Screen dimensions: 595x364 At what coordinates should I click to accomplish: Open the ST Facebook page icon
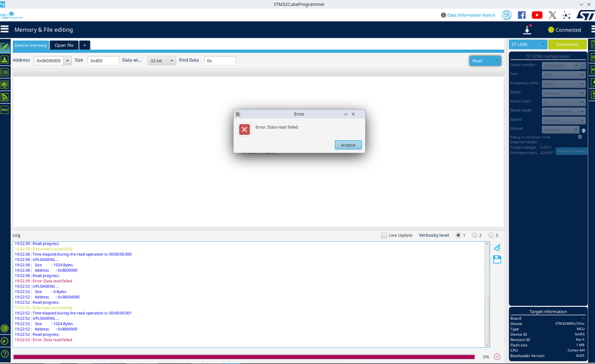[522, 15]
